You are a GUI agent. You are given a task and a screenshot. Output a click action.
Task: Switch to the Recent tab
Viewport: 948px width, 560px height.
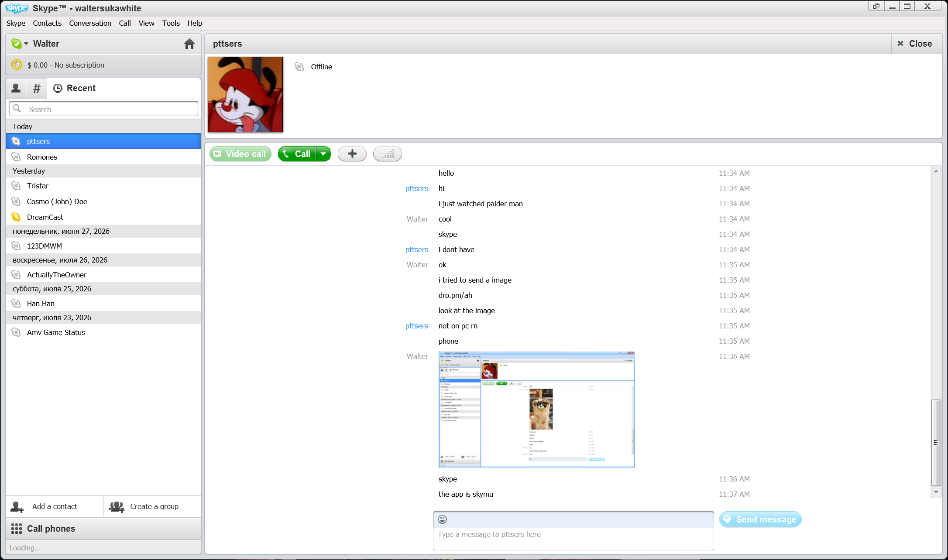(74, 88)
